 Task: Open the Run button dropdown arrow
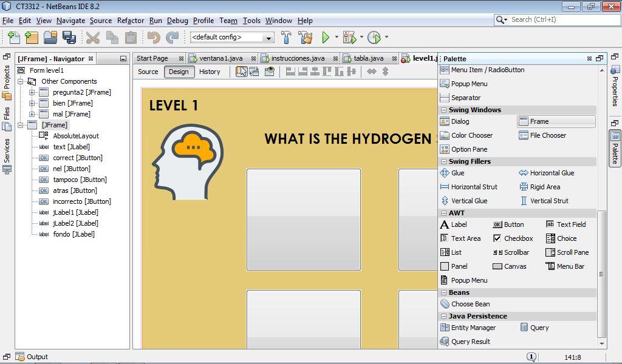coord(337,37)
